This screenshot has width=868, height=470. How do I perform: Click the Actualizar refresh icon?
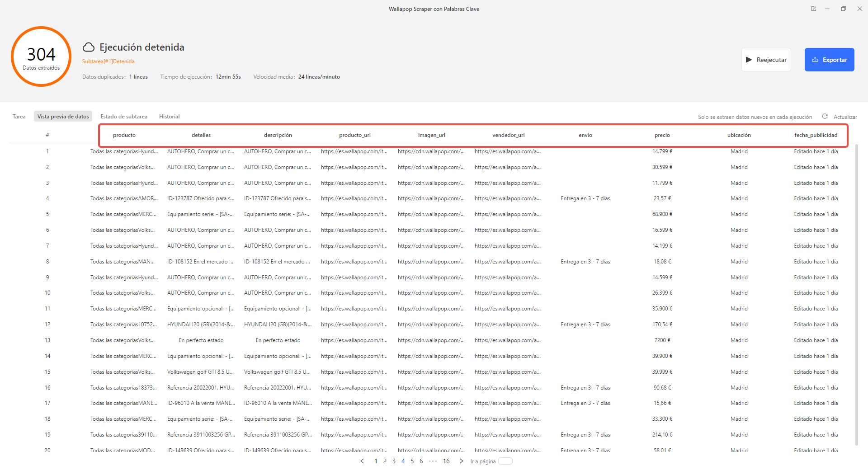pyautogui.click(x=825, y=117)
